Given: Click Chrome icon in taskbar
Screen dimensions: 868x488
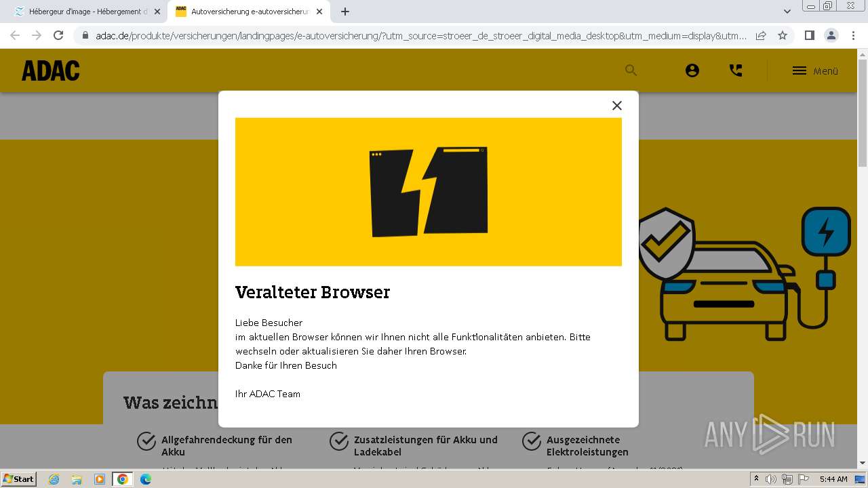Looking at the screenshot, I should tap(123, 479).
